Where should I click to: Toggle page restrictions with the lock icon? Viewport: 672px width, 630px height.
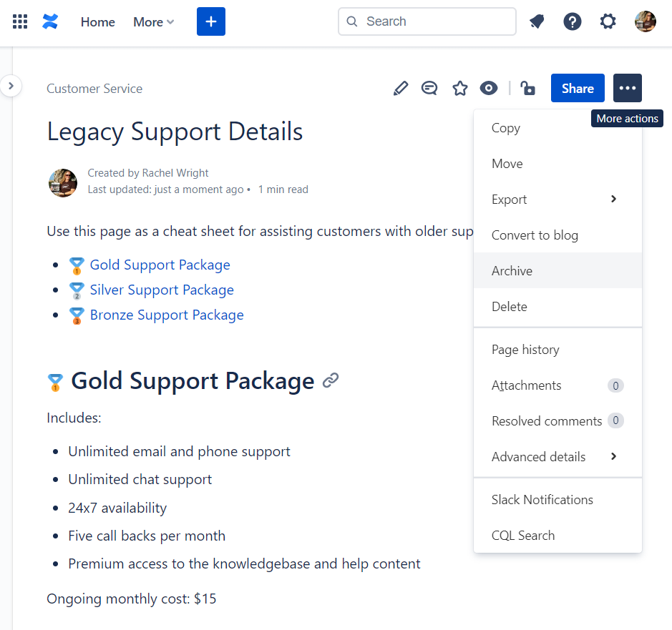click(x=527, y=88)
